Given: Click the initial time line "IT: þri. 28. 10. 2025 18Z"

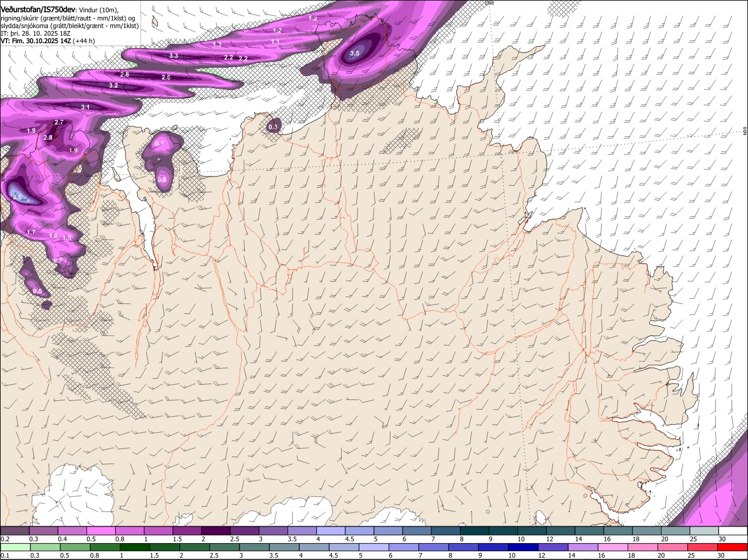Looking at the screenshot, I should [x=36, y=33].
